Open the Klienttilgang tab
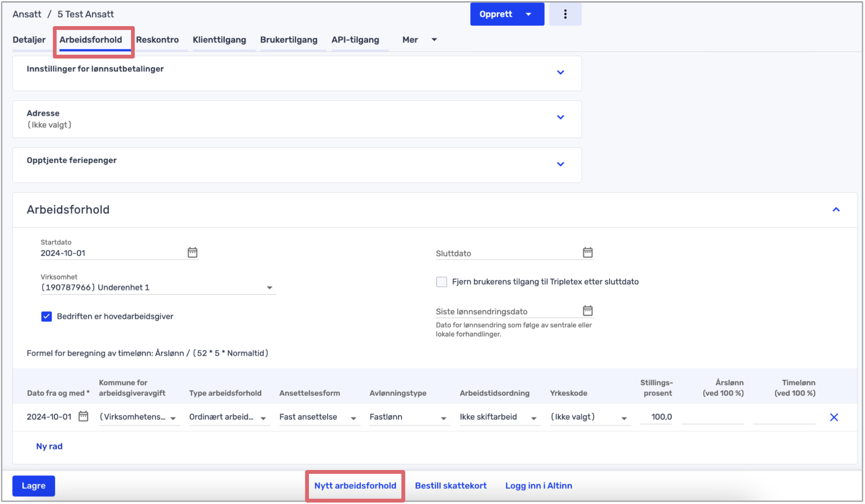The image size is (865, 504). point(219,40)
